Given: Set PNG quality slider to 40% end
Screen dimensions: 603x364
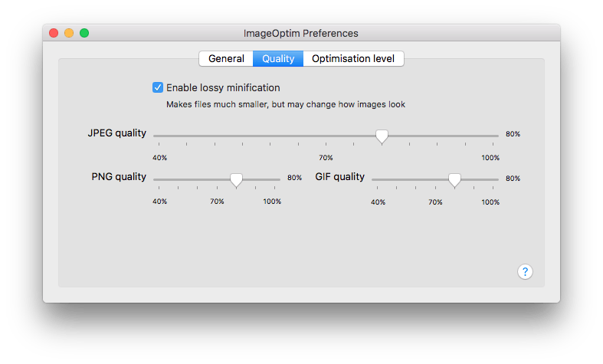Looking at the screenshot, I should coord(156,179).
